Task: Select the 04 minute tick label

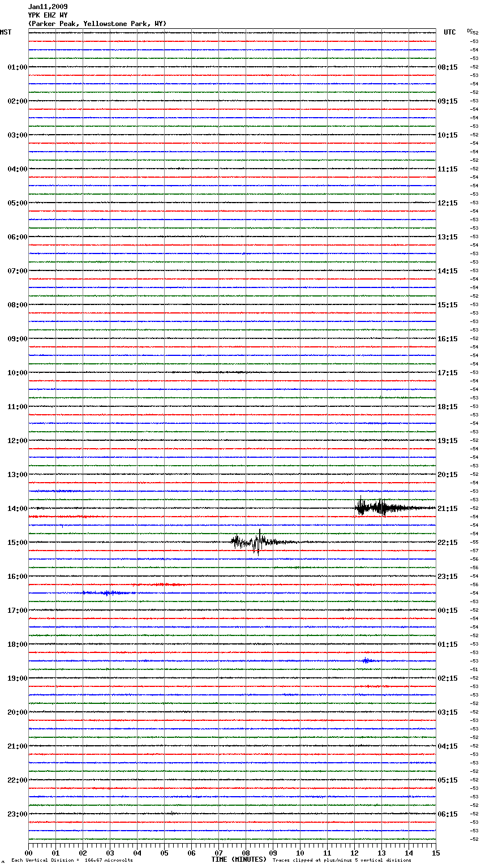Action: (137, 853)
